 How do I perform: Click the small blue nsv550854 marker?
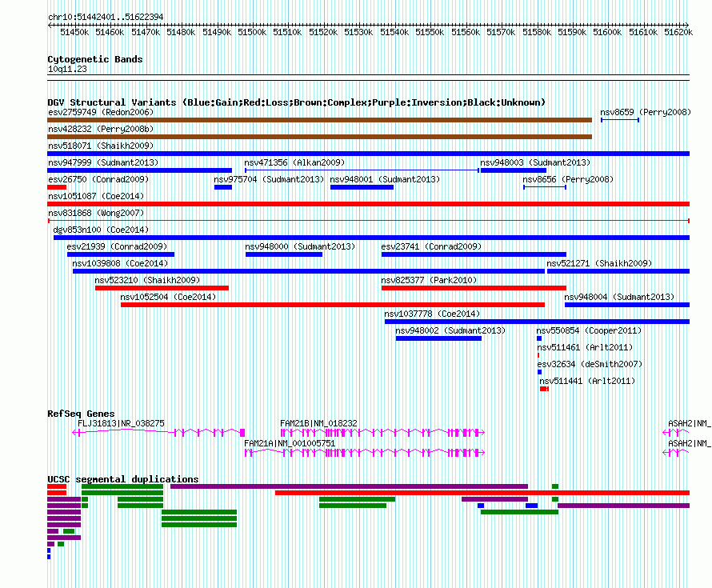coord(539,338)
